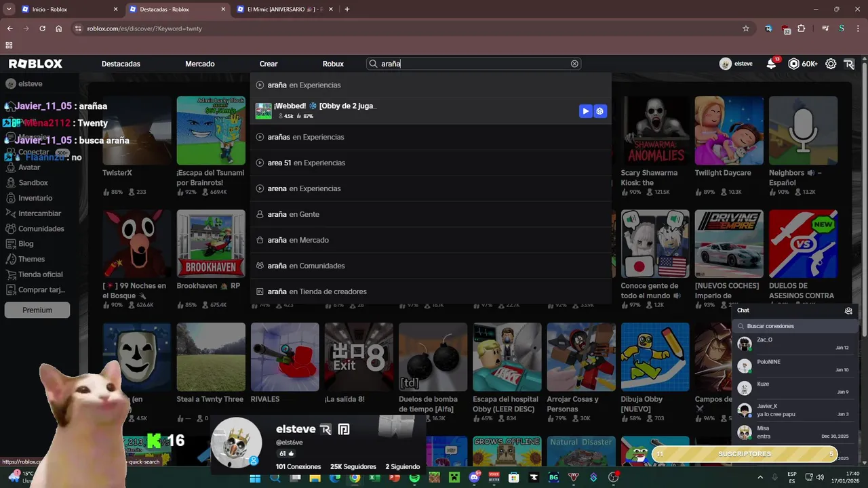The width and height of the screenshot is (868, 488).
Task: Open Blog in the sidebar
Action: point(26,244)
